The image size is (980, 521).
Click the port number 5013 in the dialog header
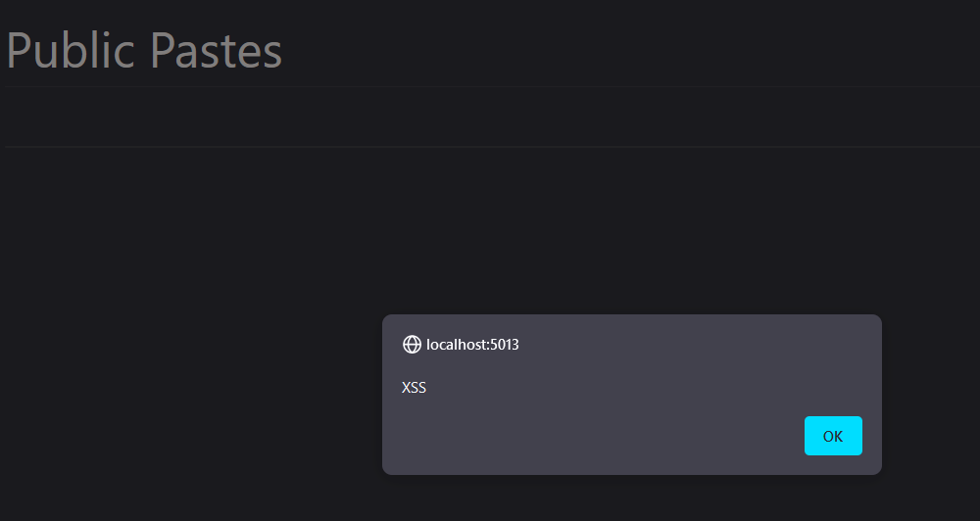tap(505, 344)
